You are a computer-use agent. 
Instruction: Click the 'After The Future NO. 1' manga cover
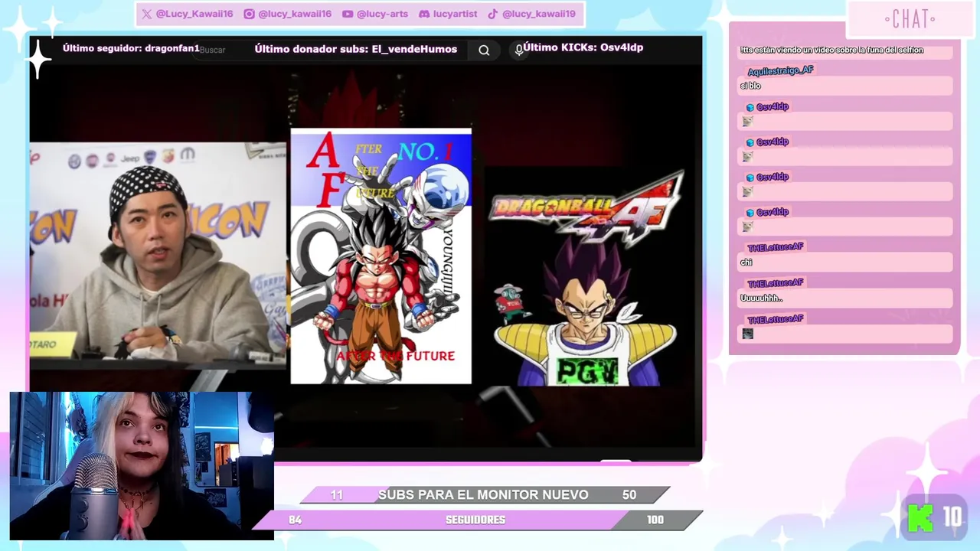(381, 256)
